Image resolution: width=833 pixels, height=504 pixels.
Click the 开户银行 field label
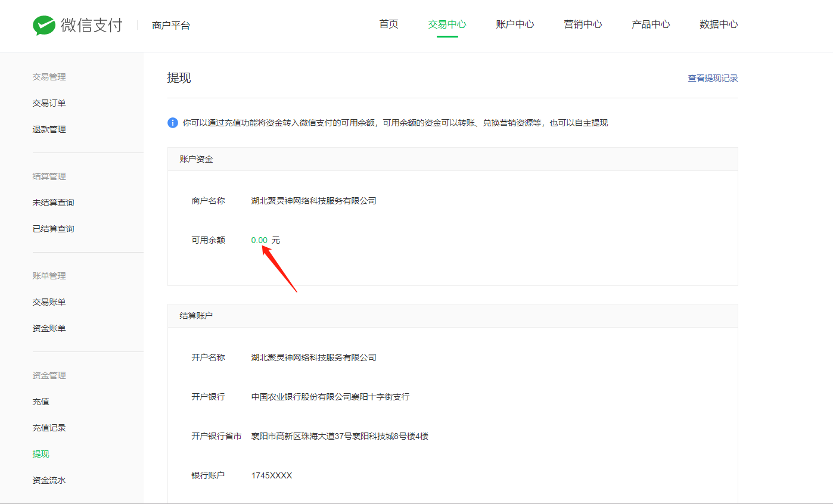pos(208,397)
